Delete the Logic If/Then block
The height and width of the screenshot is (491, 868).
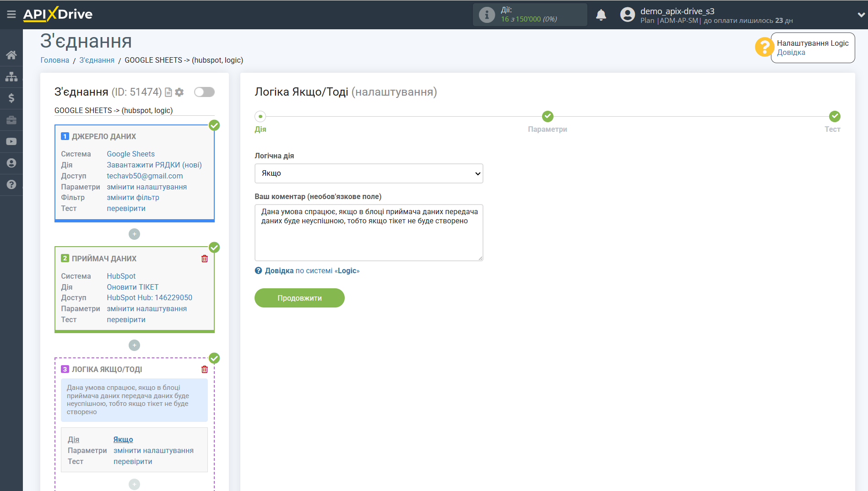pos(205,369)
